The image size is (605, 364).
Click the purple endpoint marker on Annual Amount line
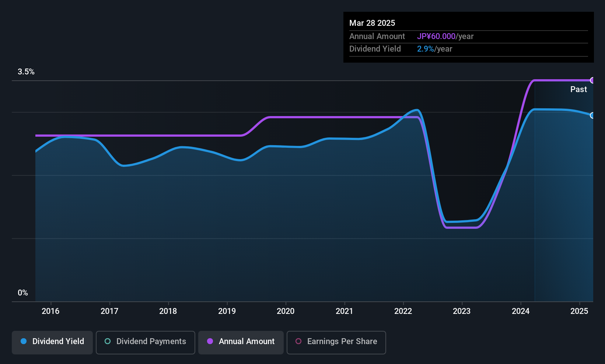[x=592, y=80]
